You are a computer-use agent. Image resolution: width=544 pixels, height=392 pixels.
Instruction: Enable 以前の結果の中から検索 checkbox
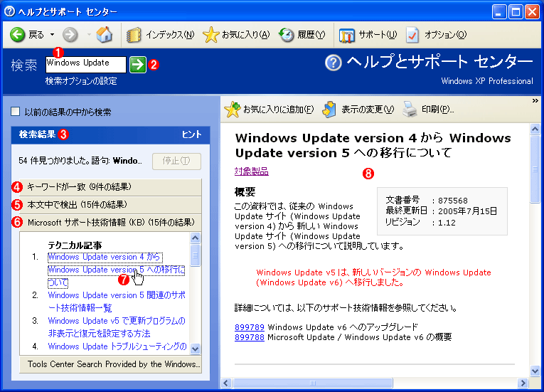15,112
